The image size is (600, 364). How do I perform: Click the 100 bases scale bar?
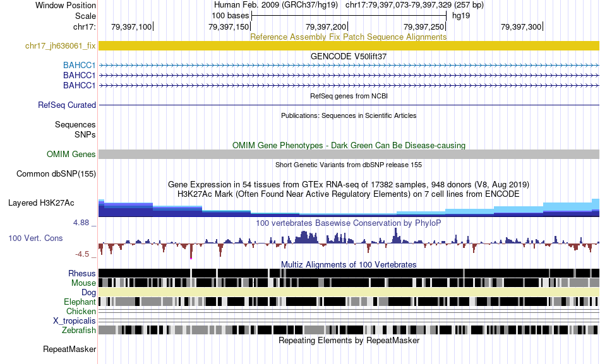[x=349, y=16]
